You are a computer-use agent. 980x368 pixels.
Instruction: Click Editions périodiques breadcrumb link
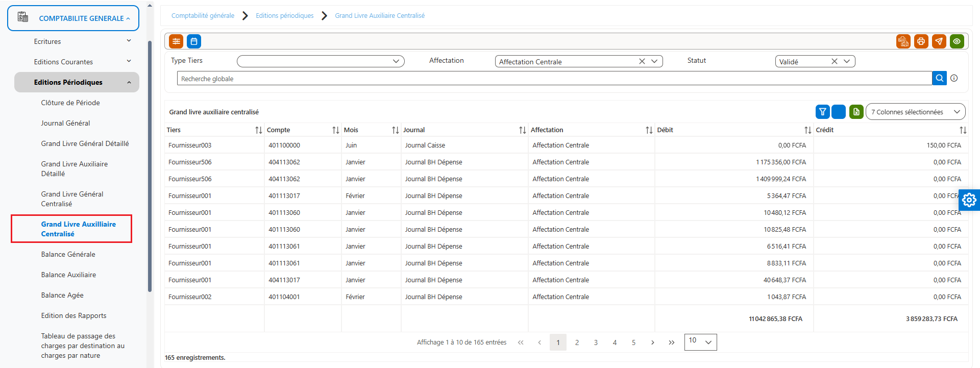[285, 16]
